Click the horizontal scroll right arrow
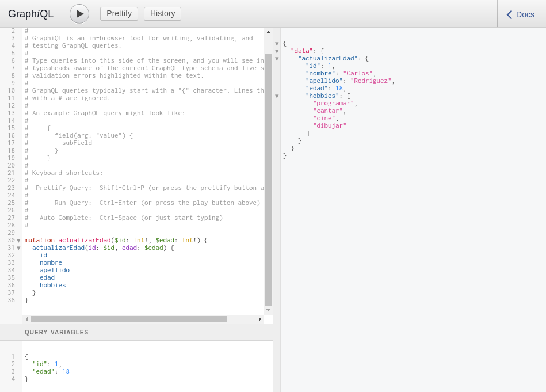Image resolution: width=546 pixels, height=392 pixels. (x=260, y=319)
